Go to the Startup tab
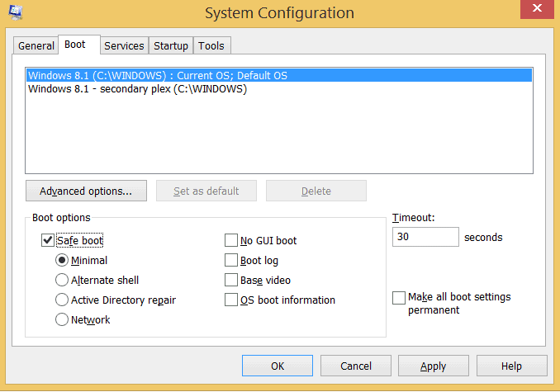 coord(171,45)
